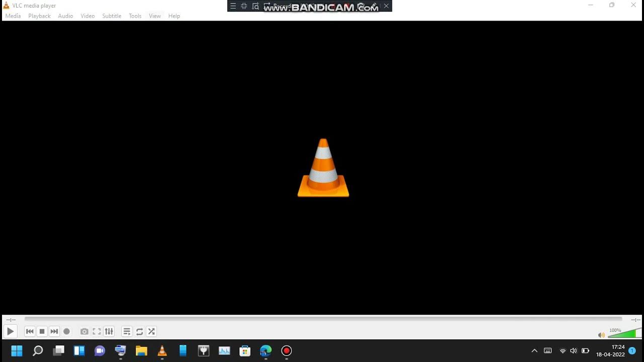
Task: Toggle random shuffle playback
Action: 151,331
